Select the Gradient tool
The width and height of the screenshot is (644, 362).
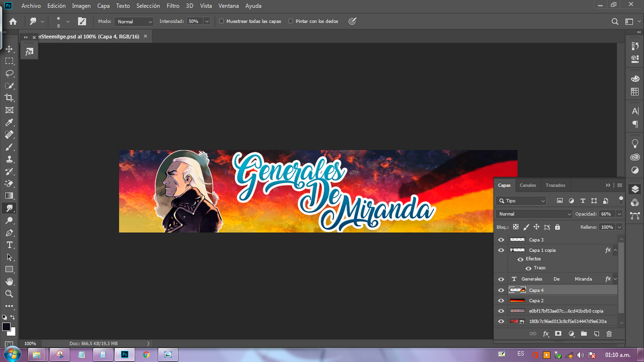point(9,196)
